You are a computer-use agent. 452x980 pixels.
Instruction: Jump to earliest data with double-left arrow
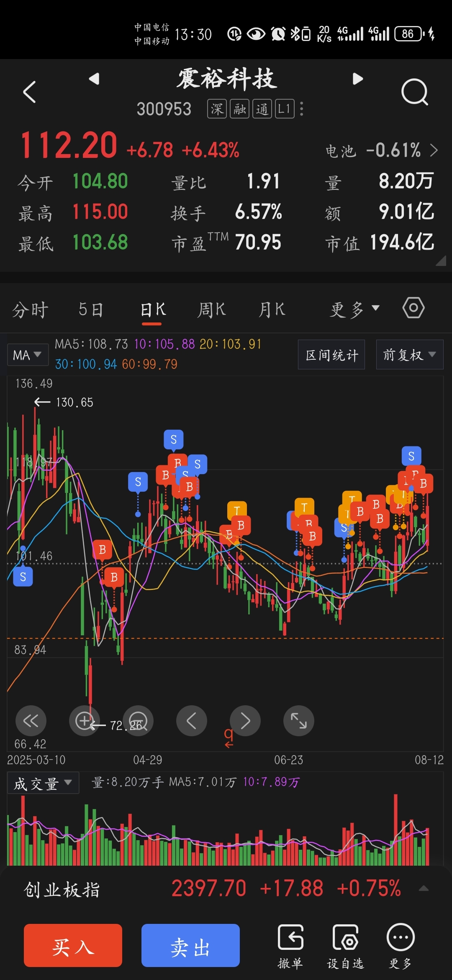click(x=31, y=721)
